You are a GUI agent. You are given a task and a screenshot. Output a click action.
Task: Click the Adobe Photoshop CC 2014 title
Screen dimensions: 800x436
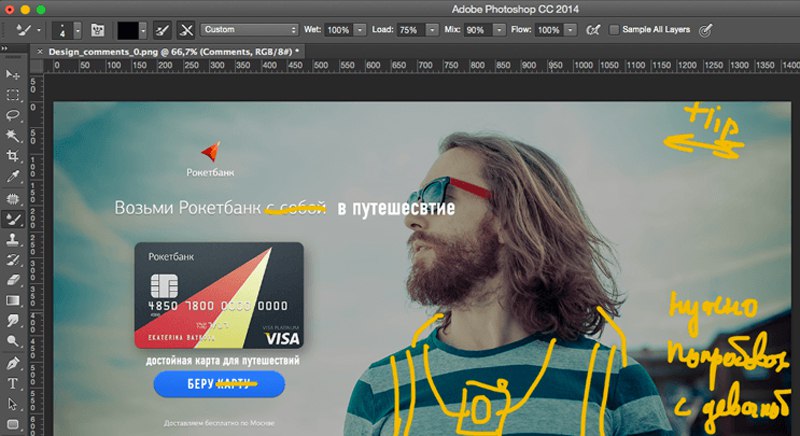(515, 9)
